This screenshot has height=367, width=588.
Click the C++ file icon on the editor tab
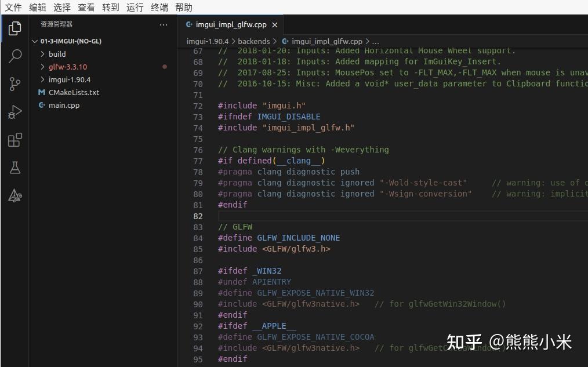[x=188, y=25]
